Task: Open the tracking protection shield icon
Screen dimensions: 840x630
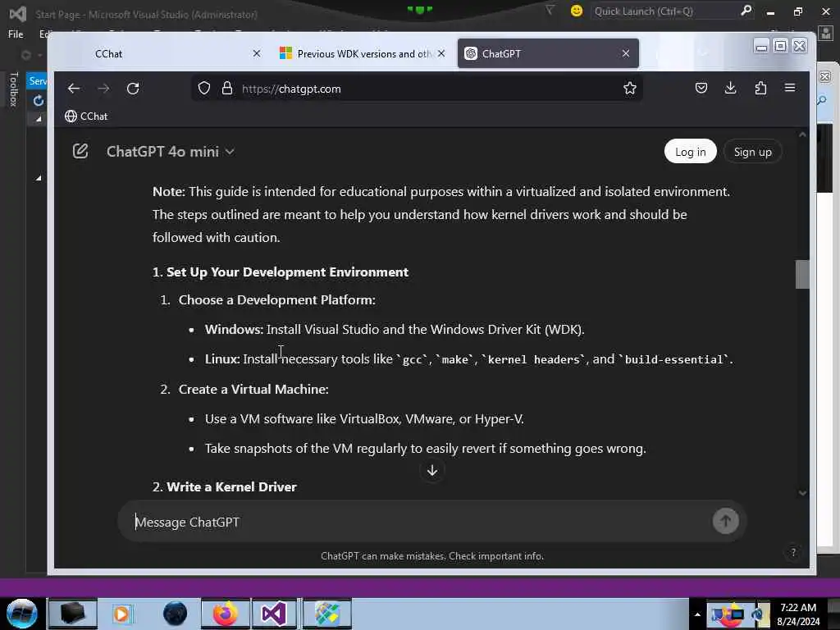Action: click(x=204, y=89)
